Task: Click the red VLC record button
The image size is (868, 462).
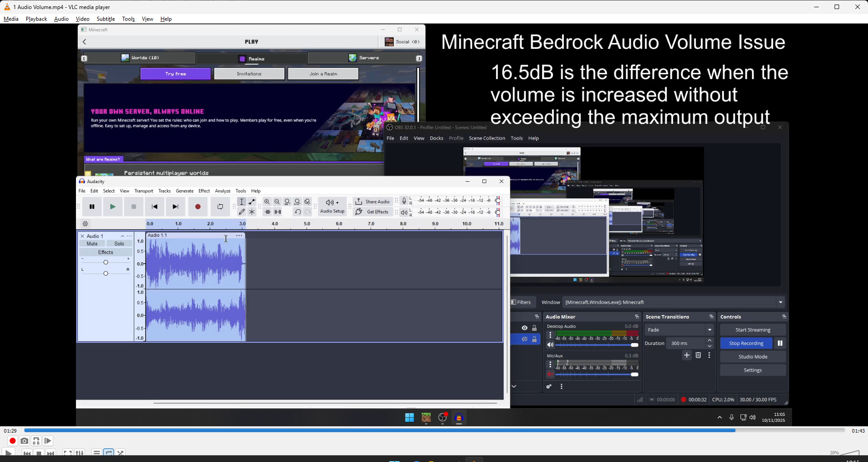Action: [x=13, y=441]
